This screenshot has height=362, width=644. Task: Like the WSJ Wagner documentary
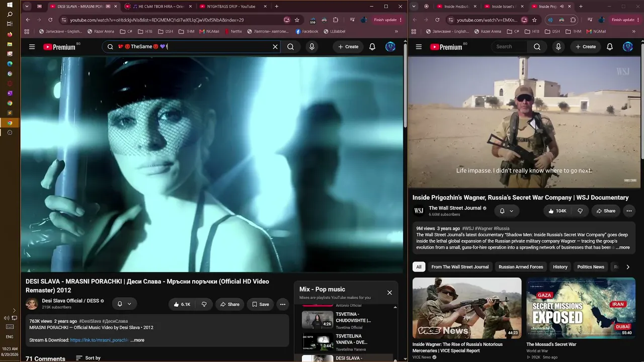click(557, 211)
